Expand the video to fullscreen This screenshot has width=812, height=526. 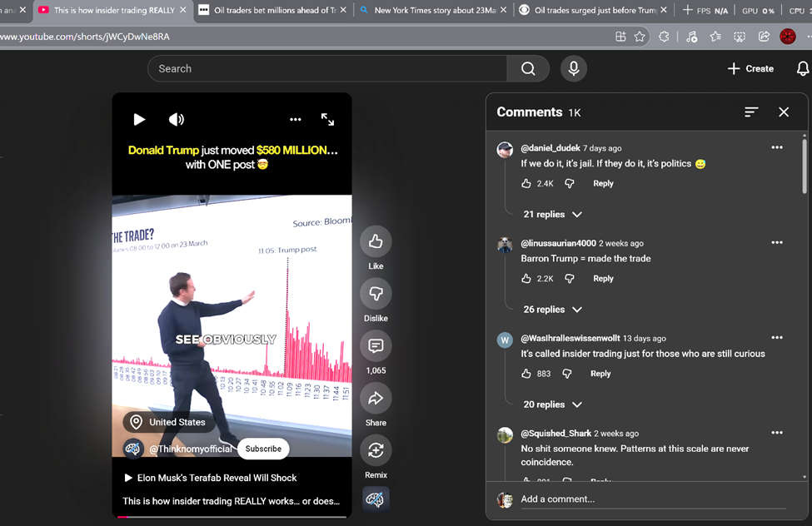[327, 120]
